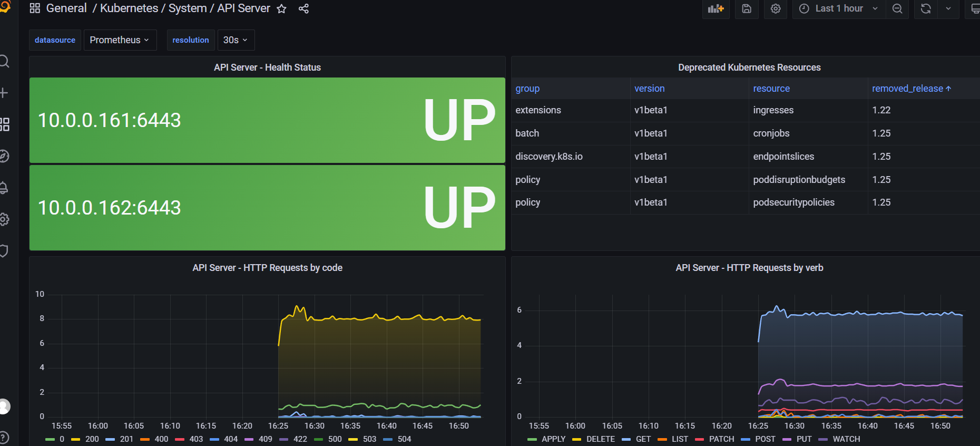Toggle the GET series in verb legend
This screenshot has width=980, height=446.
(x=643, y=439)
